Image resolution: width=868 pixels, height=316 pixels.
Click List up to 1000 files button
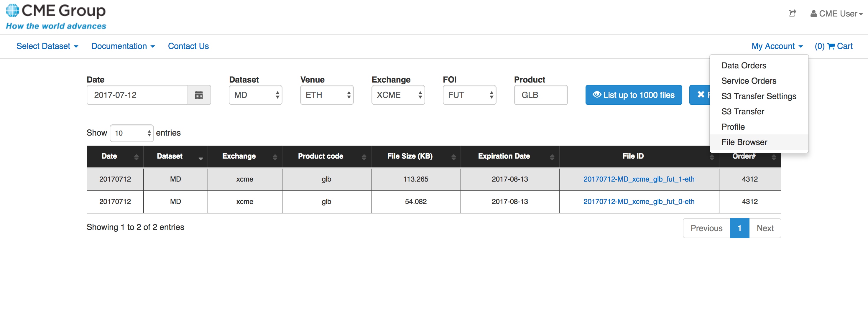tap(634, 95)
